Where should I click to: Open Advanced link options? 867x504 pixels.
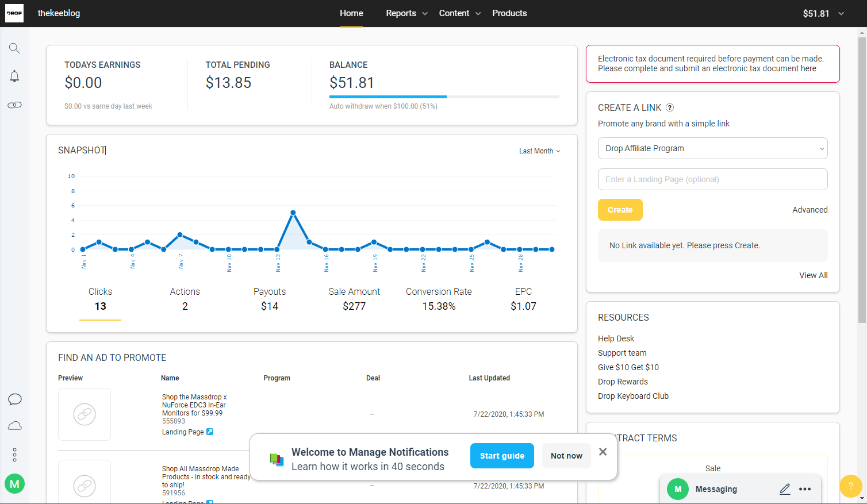point(810,210)
